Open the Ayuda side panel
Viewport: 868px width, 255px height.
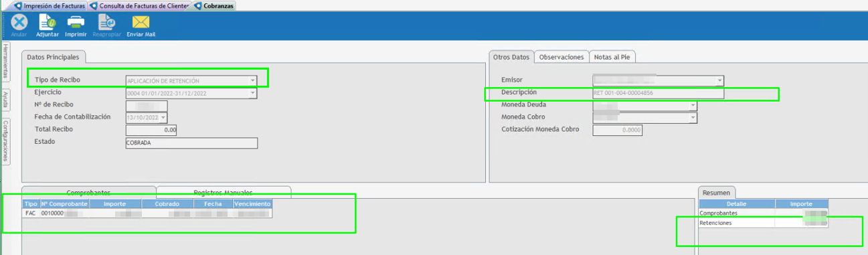[5, 100]
